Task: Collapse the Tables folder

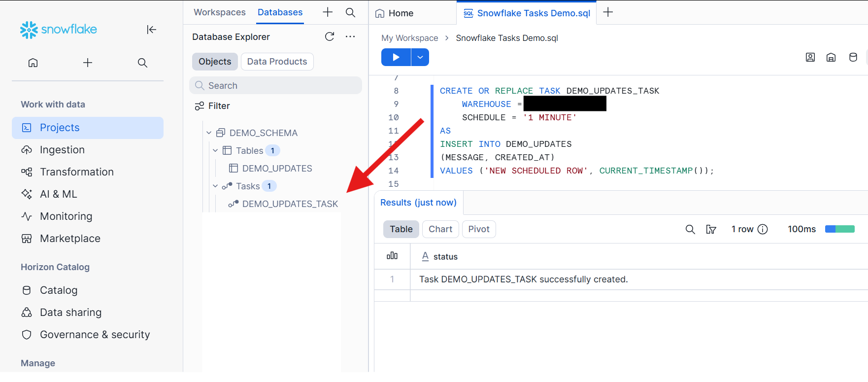Action: tap(215, 151)
